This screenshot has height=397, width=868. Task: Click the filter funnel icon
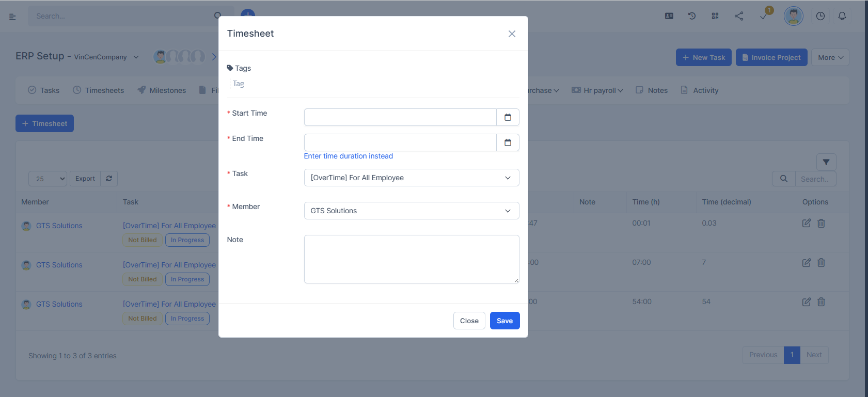click(x=826, y=162)
